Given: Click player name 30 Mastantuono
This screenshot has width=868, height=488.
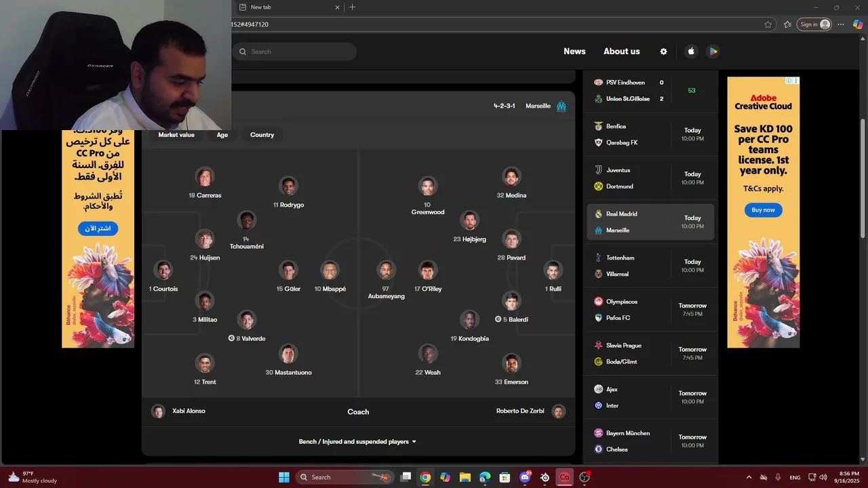Looking at the screenshot, I should coord(288,372).
